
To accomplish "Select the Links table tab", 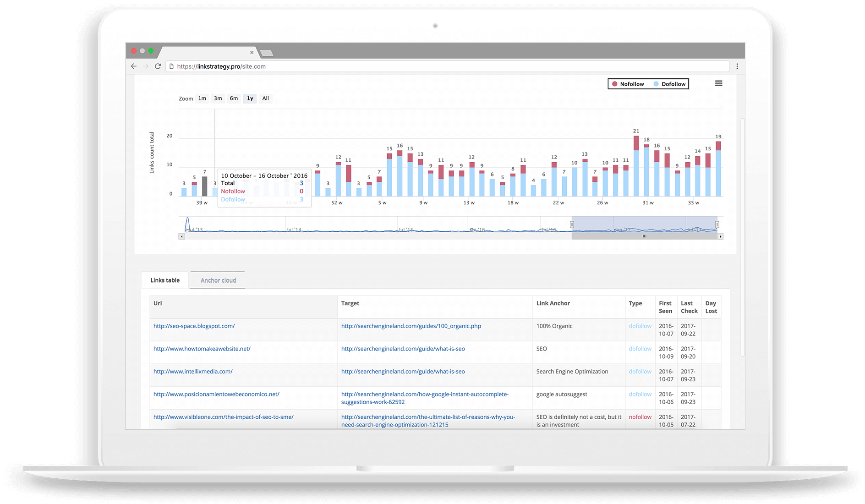I will pyautogui.click(x=165, y=280).
